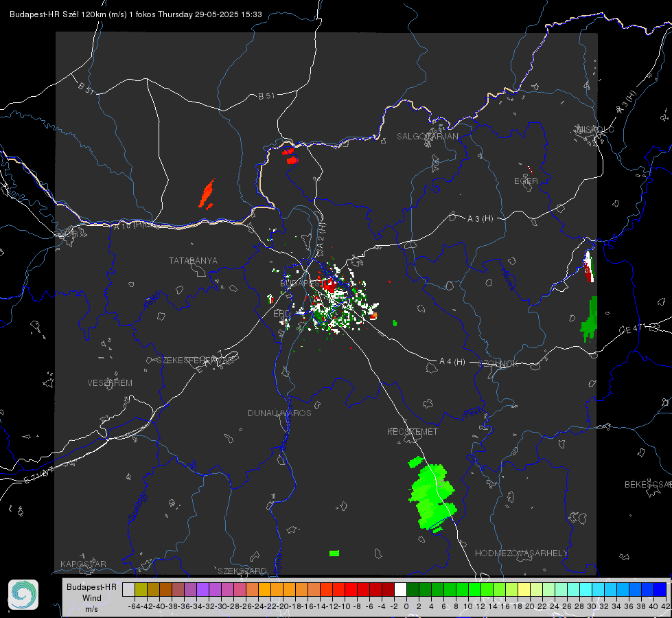The height and width of the screenshot is (618, 672).
Task: Click the BUDAPEST city label
Action: 301,283
